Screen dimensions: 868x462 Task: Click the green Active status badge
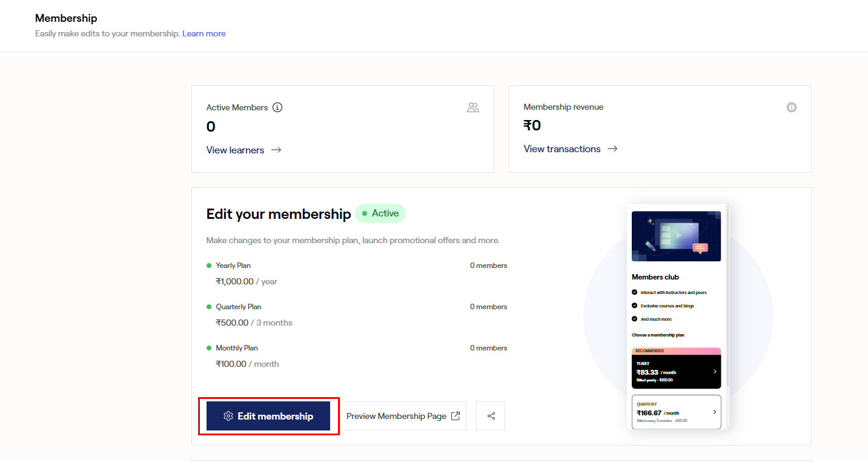tap(380, 213)
